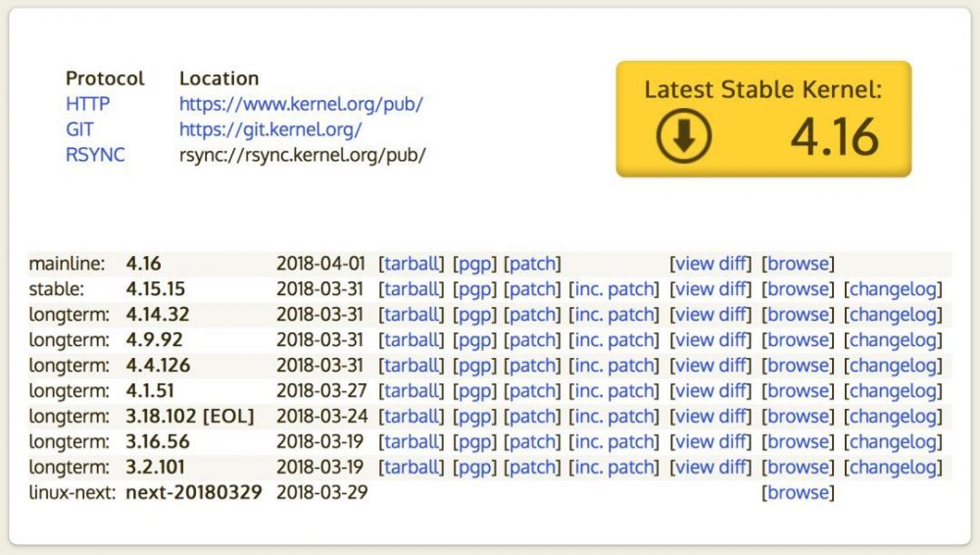Image resolution: width=980 pixels, height=555 pixels.
Task: View diff for mainline 4.16
Action: pos(710,264)
